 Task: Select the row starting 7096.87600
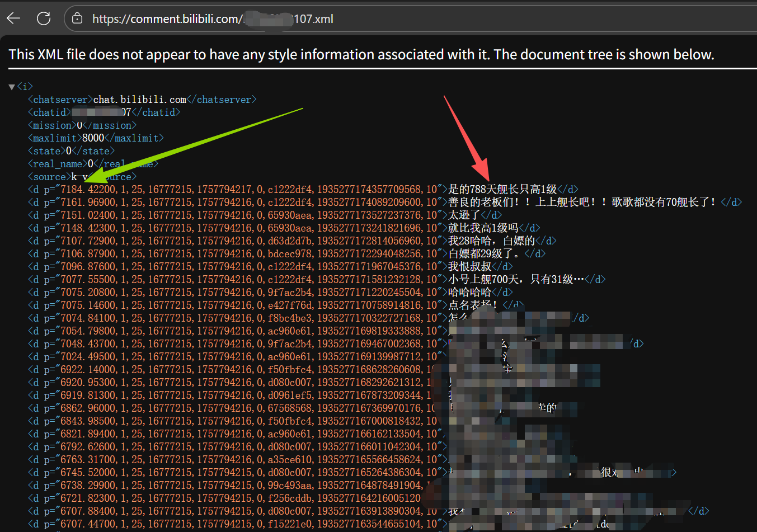[270, 267]
